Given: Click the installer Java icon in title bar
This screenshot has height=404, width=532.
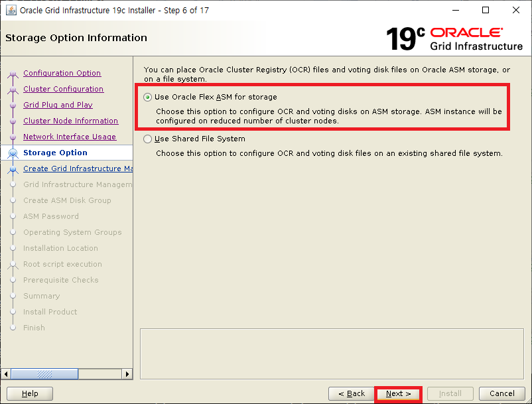Looking at the screenshot, I should tap(11, 10).
